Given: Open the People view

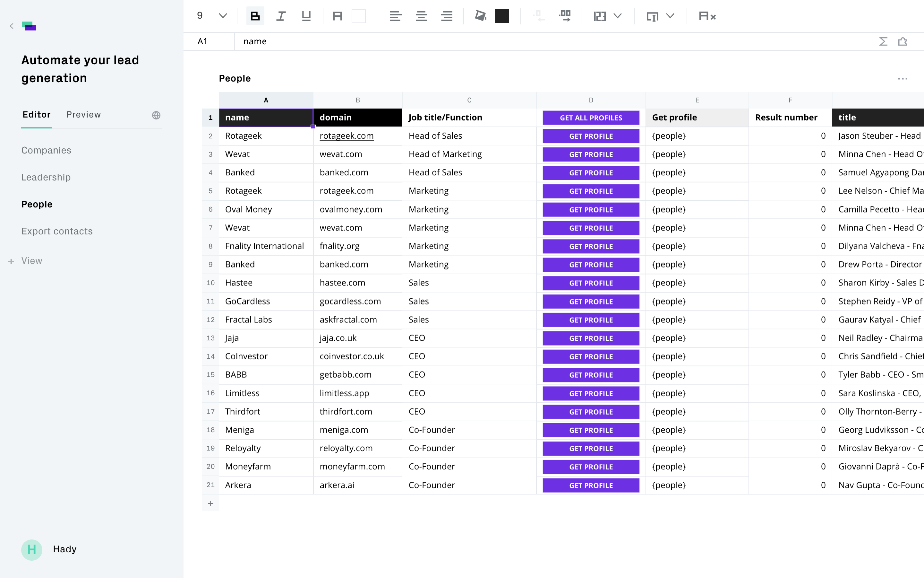Looking at the screenshot, I should (37, 204).
